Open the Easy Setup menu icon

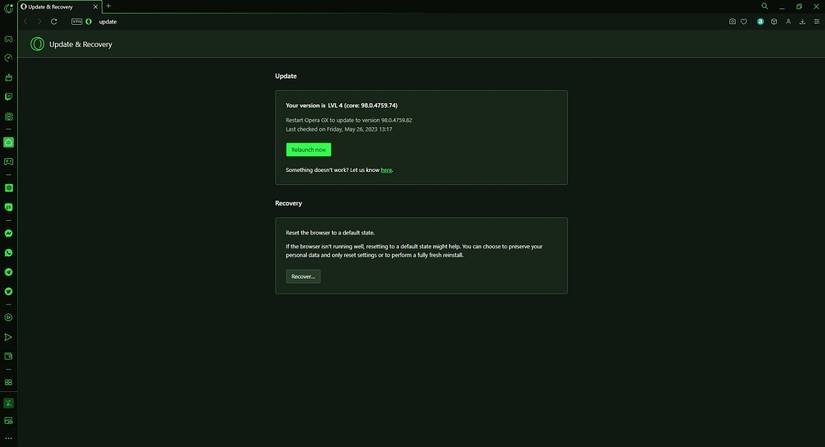(x=817, y=22)
